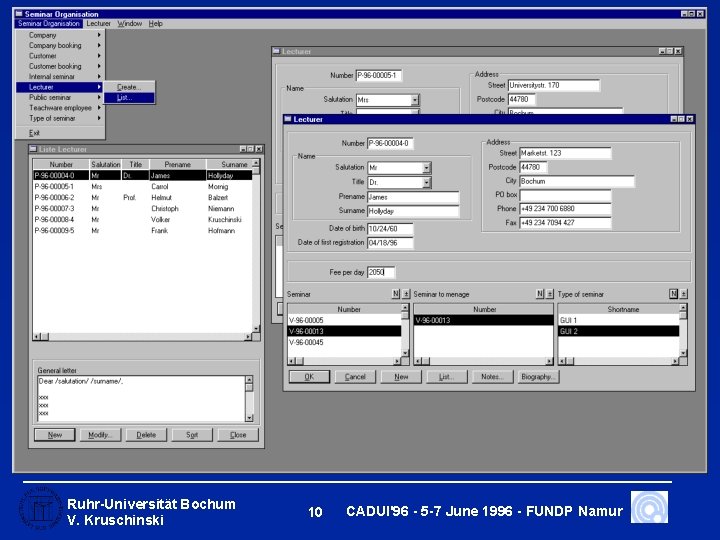Click the Seminar Organisation title bar icon
The width and height of the screenshot is (720, 540).
coord(18,14)
